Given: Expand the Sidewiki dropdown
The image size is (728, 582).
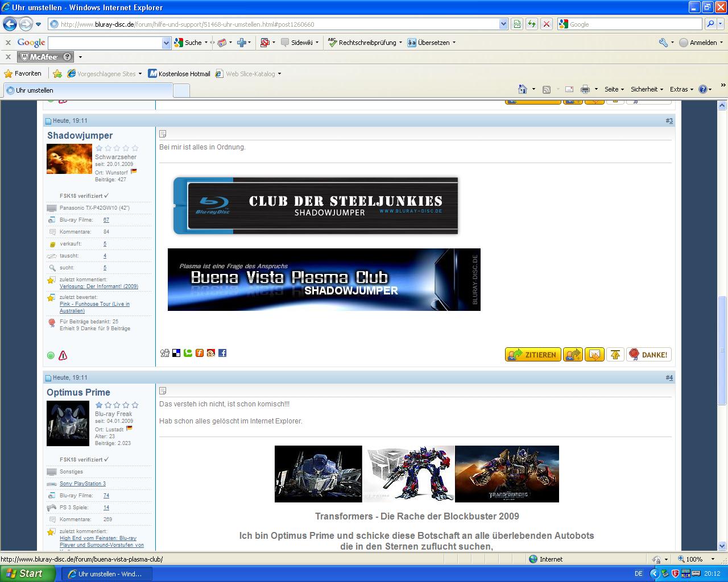Looking at the screenshot, I should 317,43.
